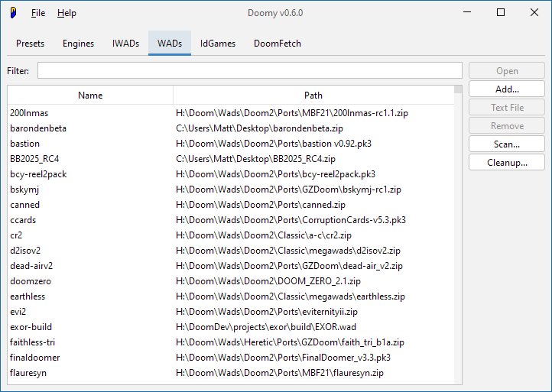
Task: Click the Doomy app icon in title bar
Action: pyautogui.click(x=13, y=13)
